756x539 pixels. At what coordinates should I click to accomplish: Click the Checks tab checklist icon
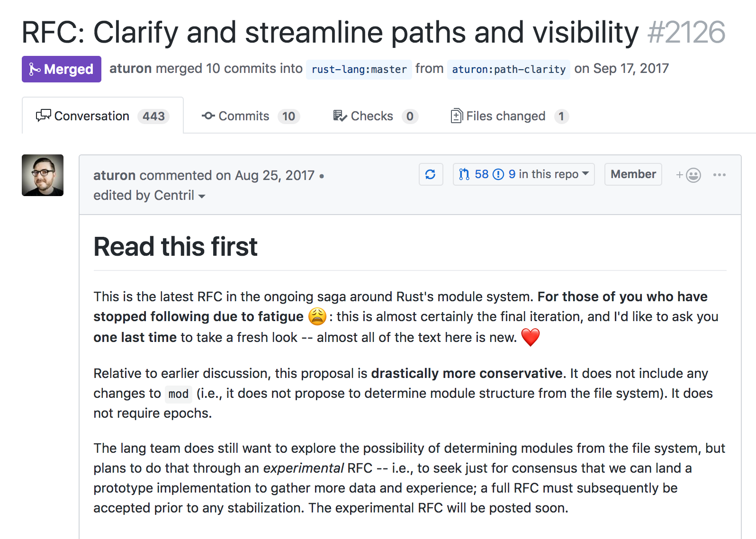point(340,116)
